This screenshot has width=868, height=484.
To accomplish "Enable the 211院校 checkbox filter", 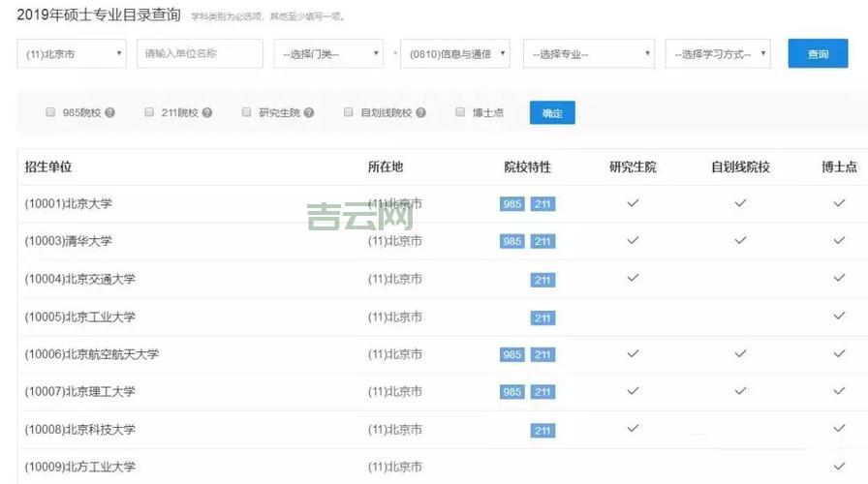I will click(x=149, y=111).
